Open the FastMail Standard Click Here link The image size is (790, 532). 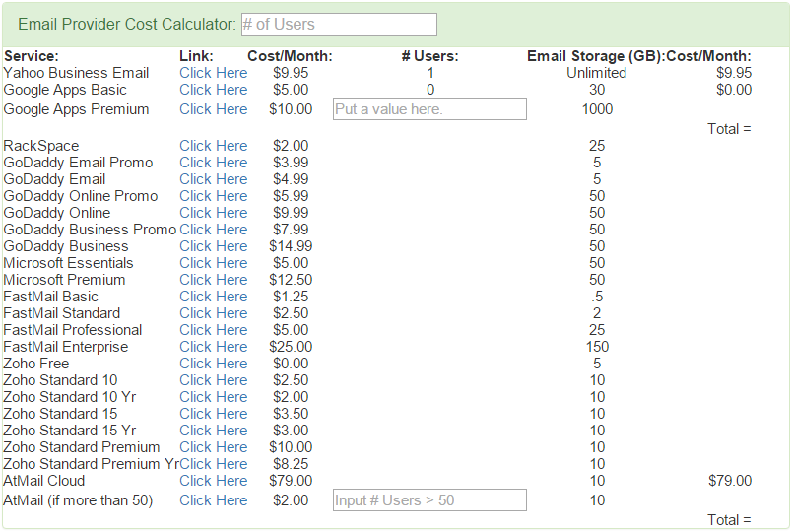(214, 313)
